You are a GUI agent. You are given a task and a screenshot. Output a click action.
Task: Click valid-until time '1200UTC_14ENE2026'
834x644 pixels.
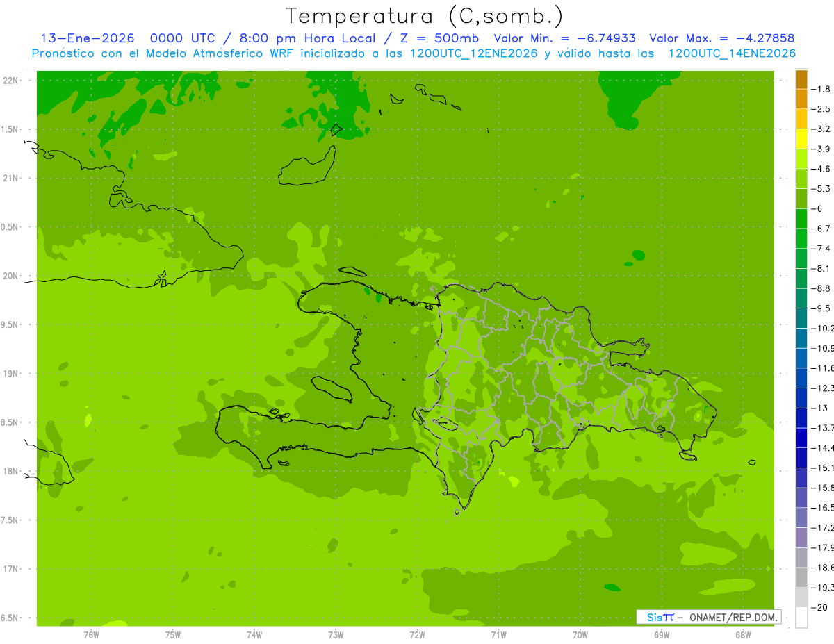[732, 53]
